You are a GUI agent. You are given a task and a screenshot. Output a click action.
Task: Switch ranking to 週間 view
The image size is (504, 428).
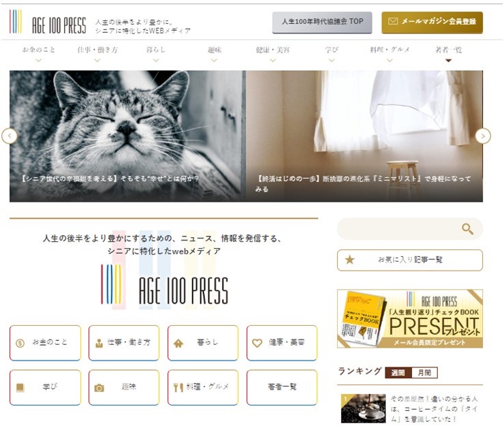click(x=398, y=373)
